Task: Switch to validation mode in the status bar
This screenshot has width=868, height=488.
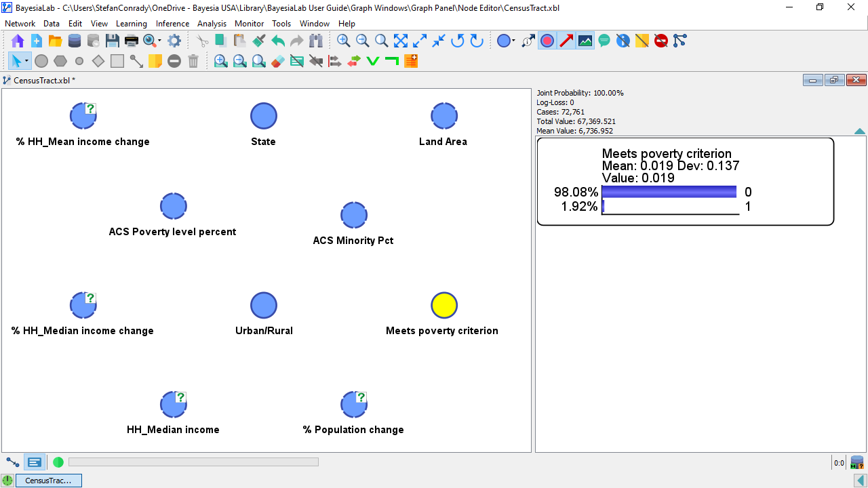Action: click(35, 462)
